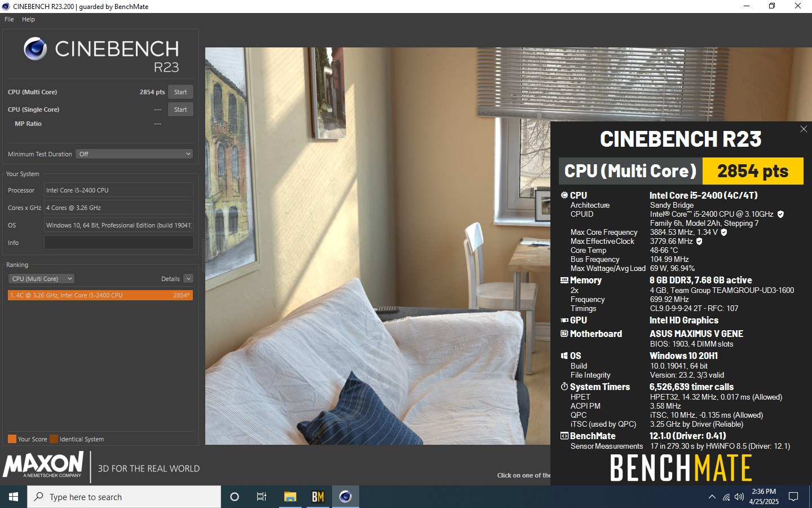Open the File menu
Image resolution: width=812 pixels, height=508 pixels.
click(9, 19)
